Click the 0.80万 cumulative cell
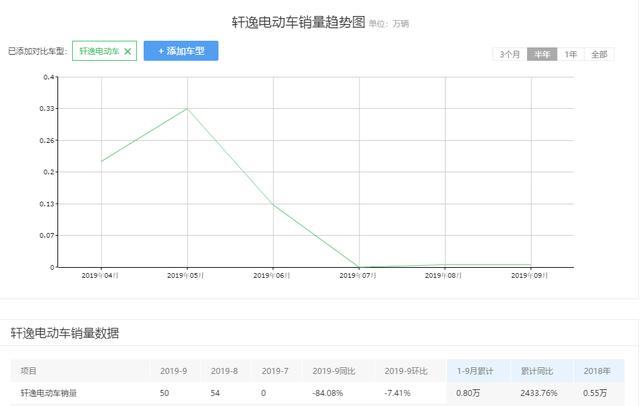This screenshot has width=640, height=406. (468, 393)
